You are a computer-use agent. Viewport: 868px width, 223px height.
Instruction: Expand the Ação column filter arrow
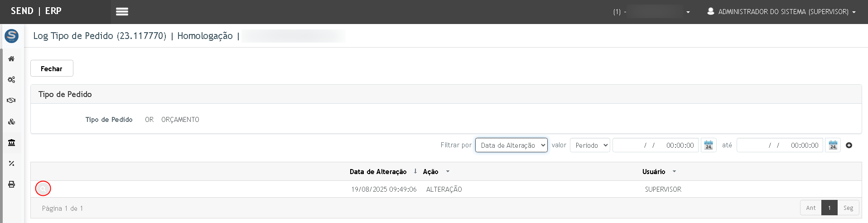[x=448, y=171]
